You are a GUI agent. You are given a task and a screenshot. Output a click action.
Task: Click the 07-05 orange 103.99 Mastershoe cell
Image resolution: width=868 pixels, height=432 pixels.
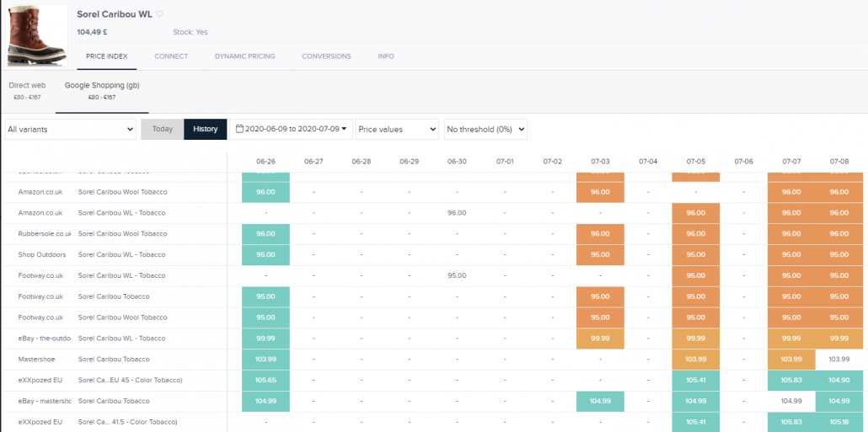696,359
